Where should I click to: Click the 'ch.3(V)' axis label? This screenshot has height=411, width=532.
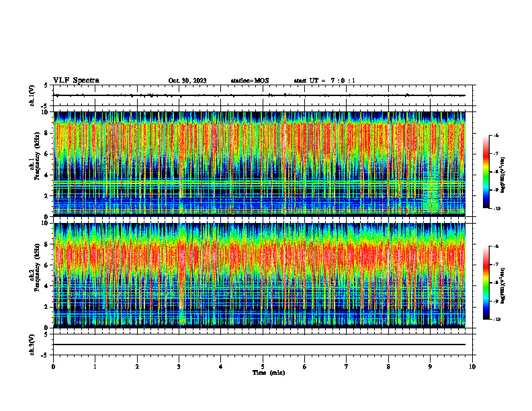[x=32, y=345]
